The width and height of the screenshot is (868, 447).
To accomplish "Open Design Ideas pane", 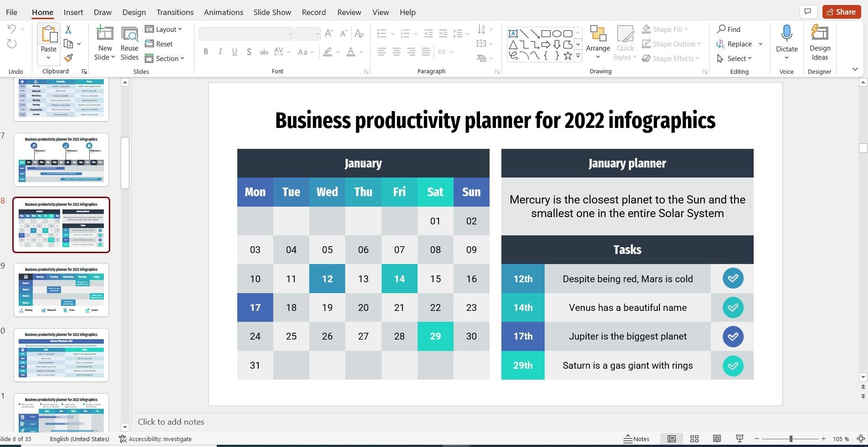I will (819, 43).
